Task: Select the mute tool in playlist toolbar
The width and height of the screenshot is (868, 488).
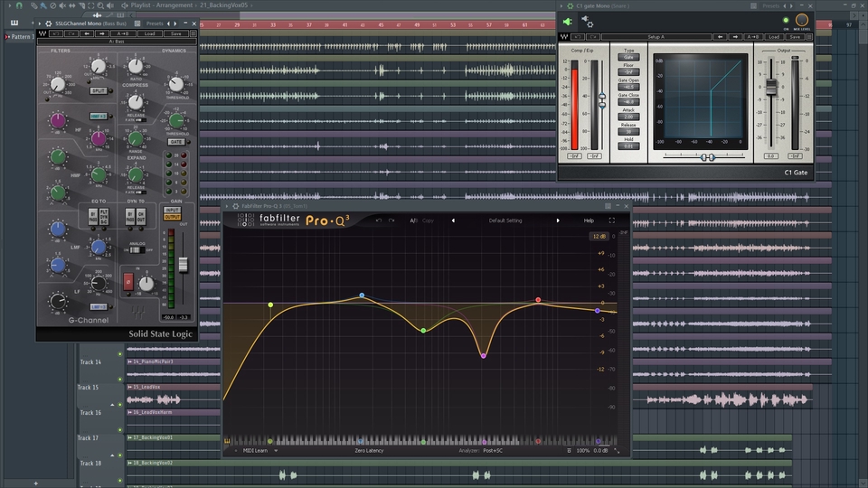Action: (x=62, y=5)
